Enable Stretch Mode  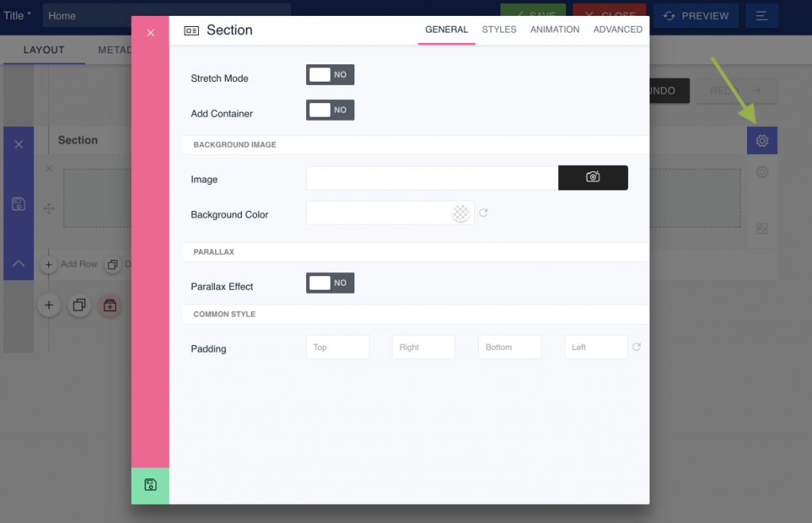click(330, 74)
